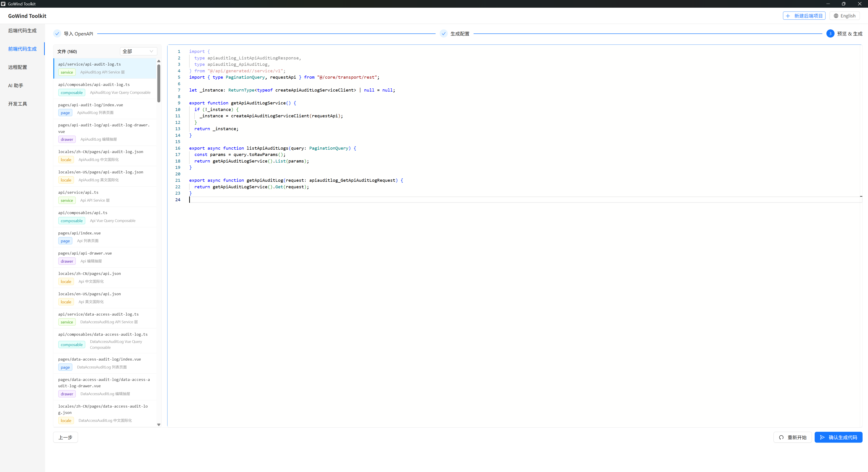
Task: Open api/composables/data-access-audit-log.ts
Action: [x=105, y=341]
